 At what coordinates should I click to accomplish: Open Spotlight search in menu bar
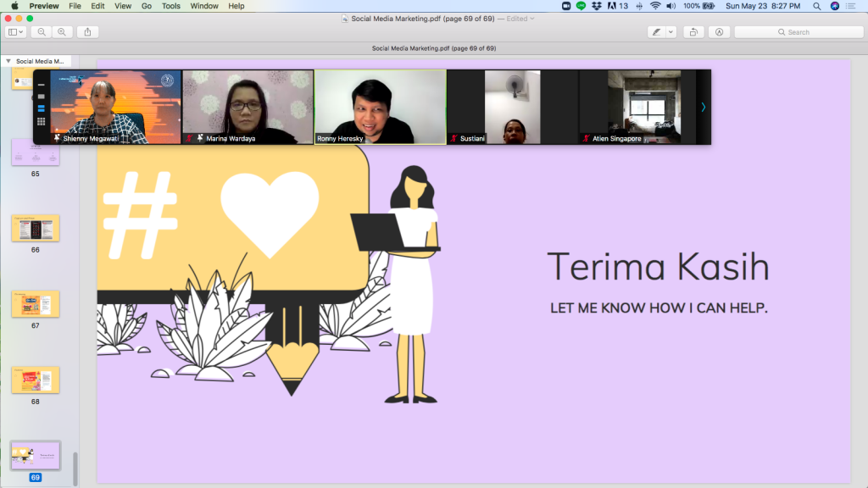[816, 6]
